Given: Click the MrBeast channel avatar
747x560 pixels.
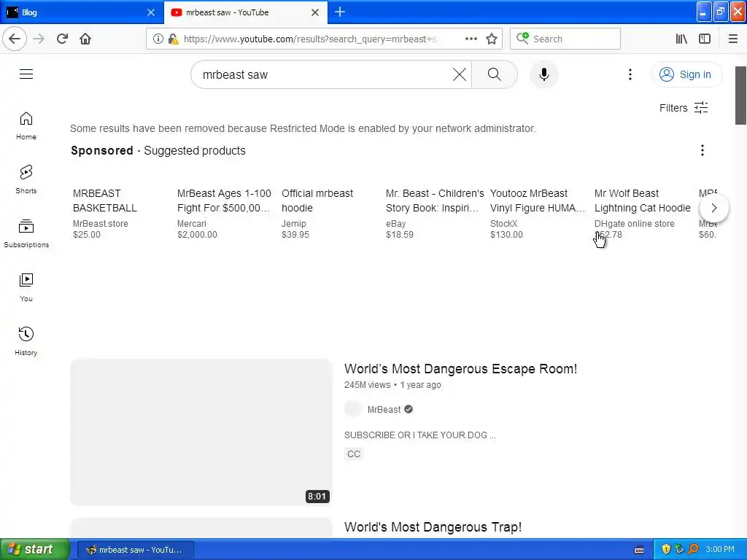Looking at the screenshot, I should point(353,409).
